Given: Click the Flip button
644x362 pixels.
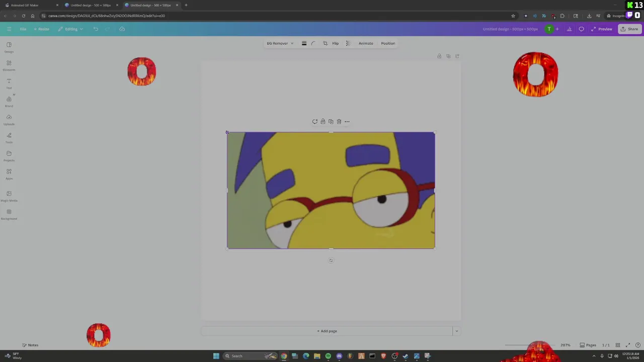Looking at the screenshot, I should [336, 43].
